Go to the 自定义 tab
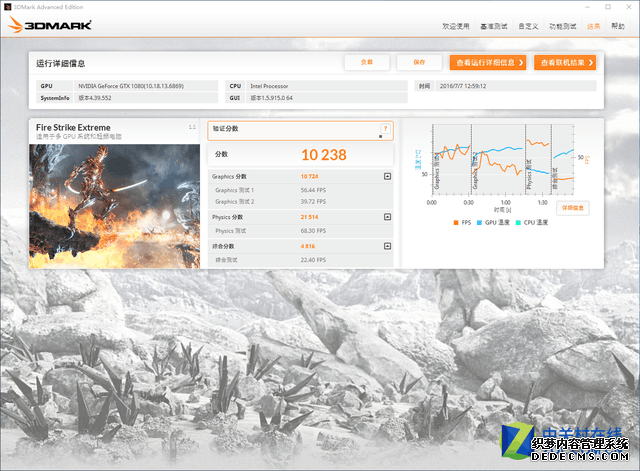Screen dimensions: 640x471 pos(528,27)
